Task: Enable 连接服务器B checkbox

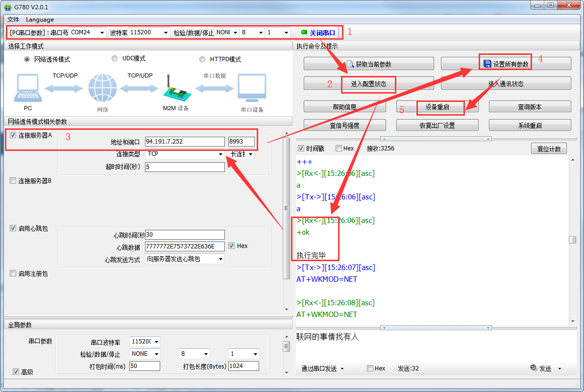Action: coord(13,181)
